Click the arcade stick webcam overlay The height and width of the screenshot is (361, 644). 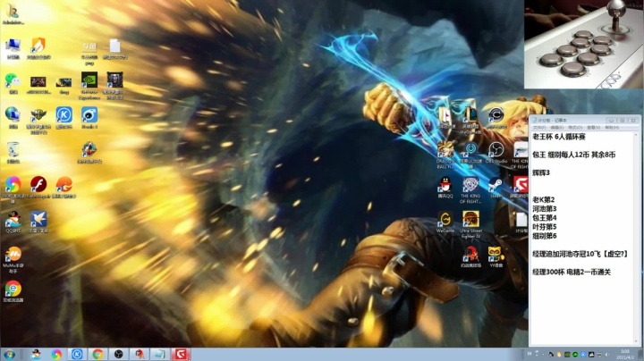click(x=583, y=45)
